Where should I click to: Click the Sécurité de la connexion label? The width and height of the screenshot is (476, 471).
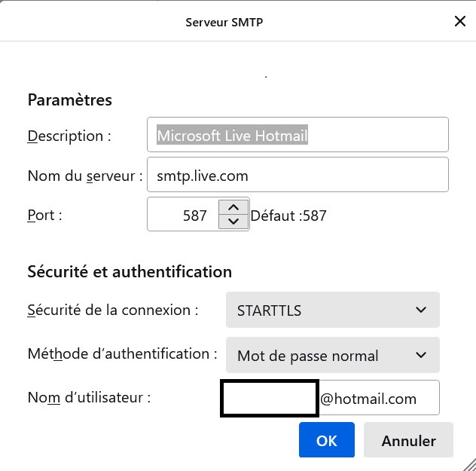(x=113, y=310)
